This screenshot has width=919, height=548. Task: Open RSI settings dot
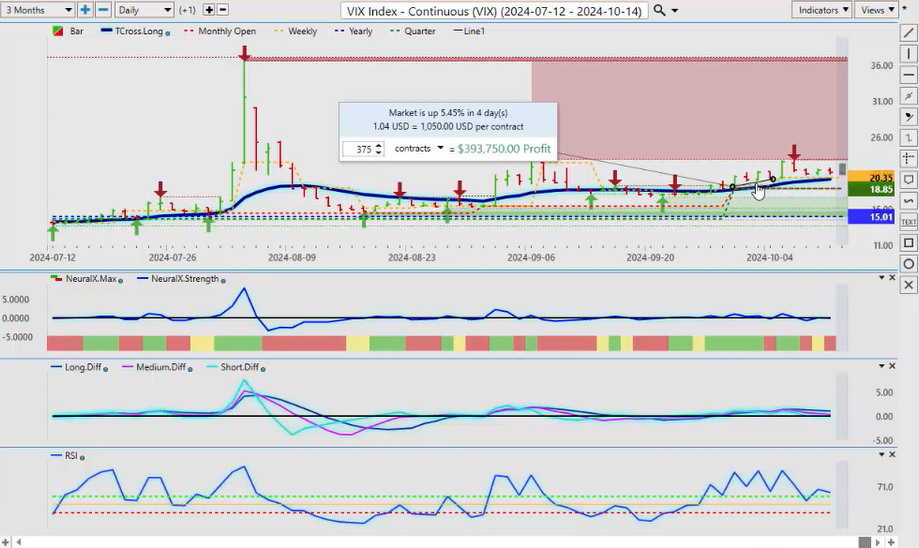tap(82, 458)
